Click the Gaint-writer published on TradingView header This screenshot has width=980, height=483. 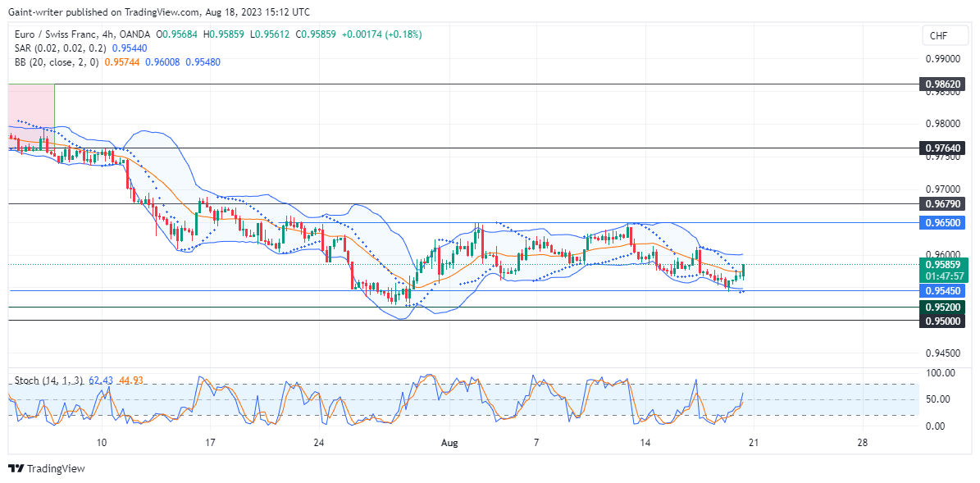pos(159,11)
